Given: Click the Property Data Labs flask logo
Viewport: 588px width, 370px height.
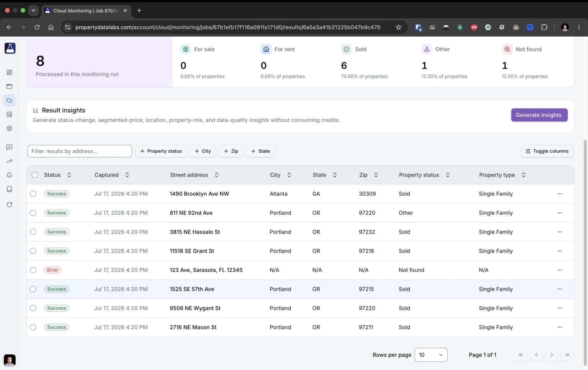Looking at the screenshot, I should tap(10, 48).
